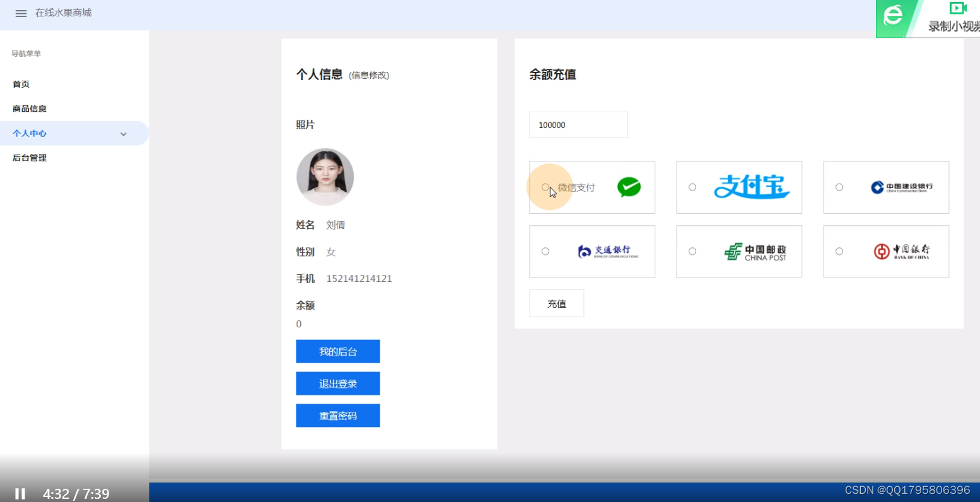Click the (信息修改) edit info link
The height and width of the screenshot is (502, 980).
(x=369, y=75)
